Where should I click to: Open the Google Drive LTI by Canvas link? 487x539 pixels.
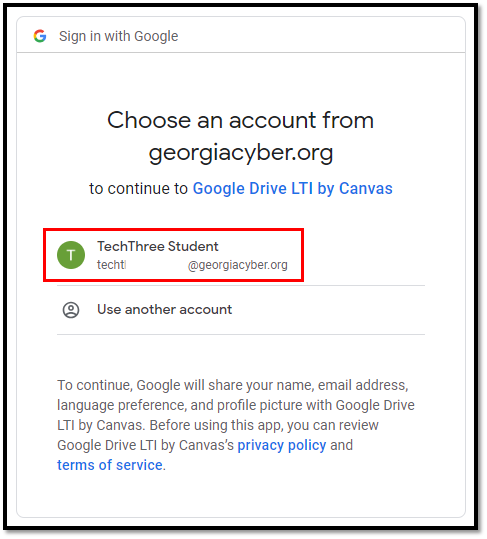pyautogui.click(x=292, y=188)
